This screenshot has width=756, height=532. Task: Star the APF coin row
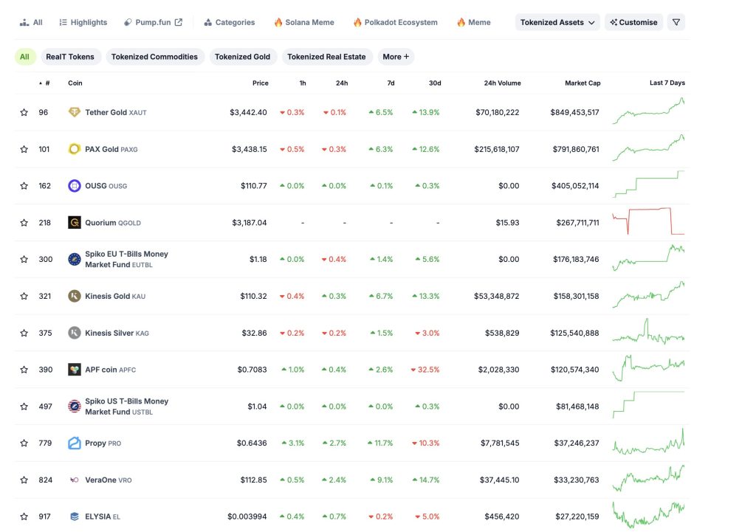click(24, 370)
